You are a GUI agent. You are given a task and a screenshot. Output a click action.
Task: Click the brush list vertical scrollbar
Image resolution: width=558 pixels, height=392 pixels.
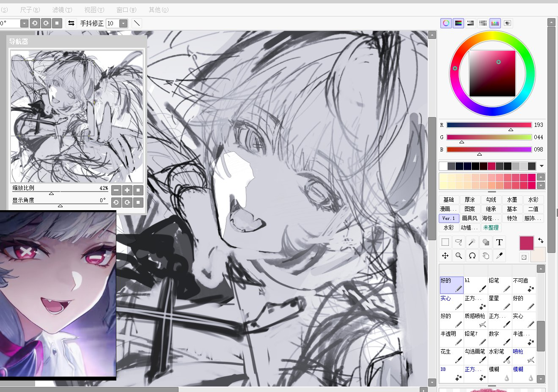click(x=541, y=324)
